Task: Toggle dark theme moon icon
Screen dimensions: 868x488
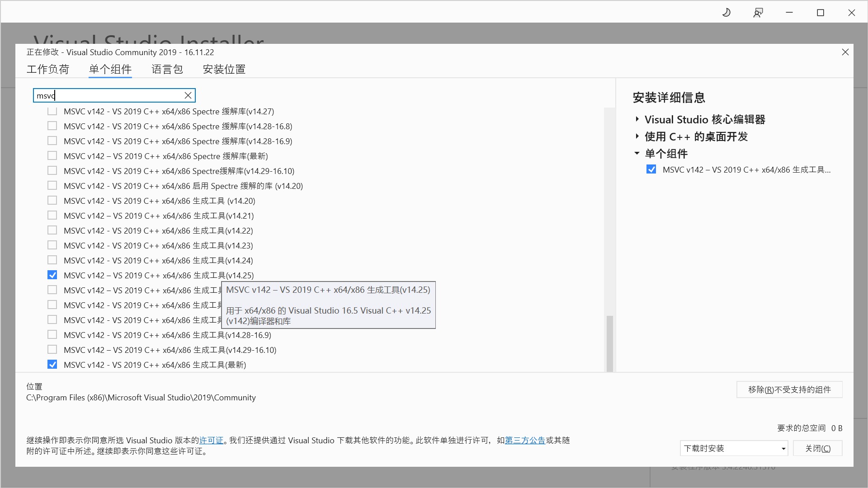Action: [726, 13]
